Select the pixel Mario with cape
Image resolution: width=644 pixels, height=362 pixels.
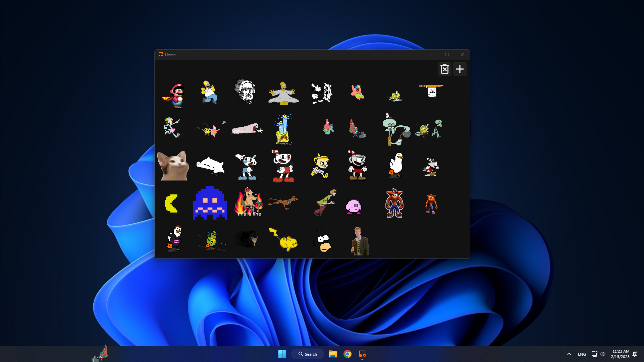(x=173, y=96)
